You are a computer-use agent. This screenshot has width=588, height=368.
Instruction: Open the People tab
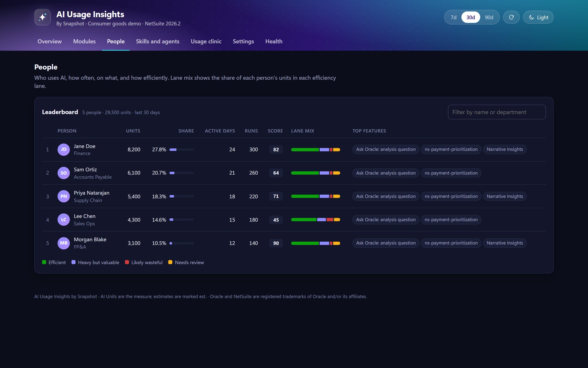click(x=116, y=41)
